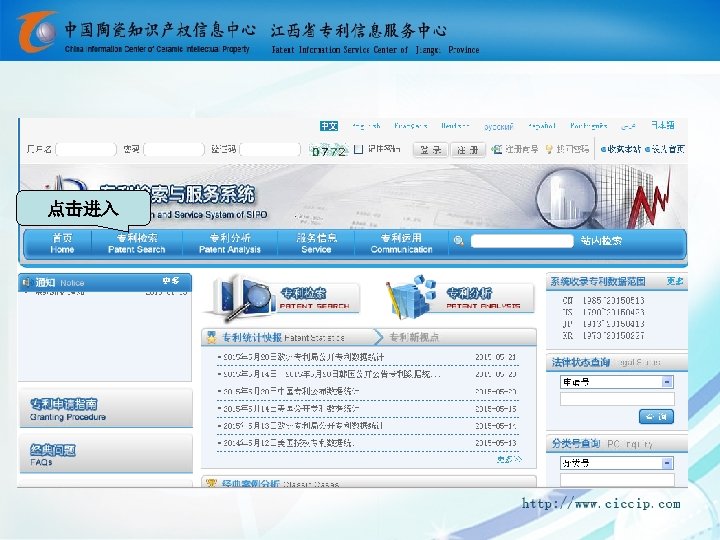Viewport: 720px width, 540px height.
Task: Click the IPC classification text field
Action: click(617, 479)
